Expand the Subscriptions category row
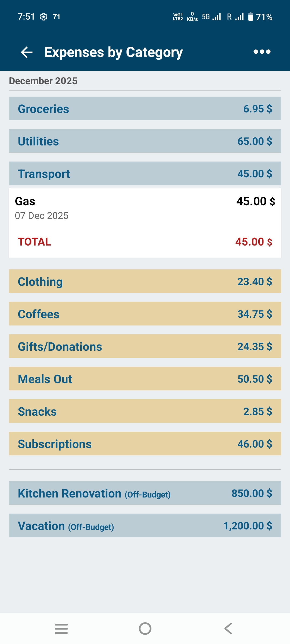 [145, 444]
